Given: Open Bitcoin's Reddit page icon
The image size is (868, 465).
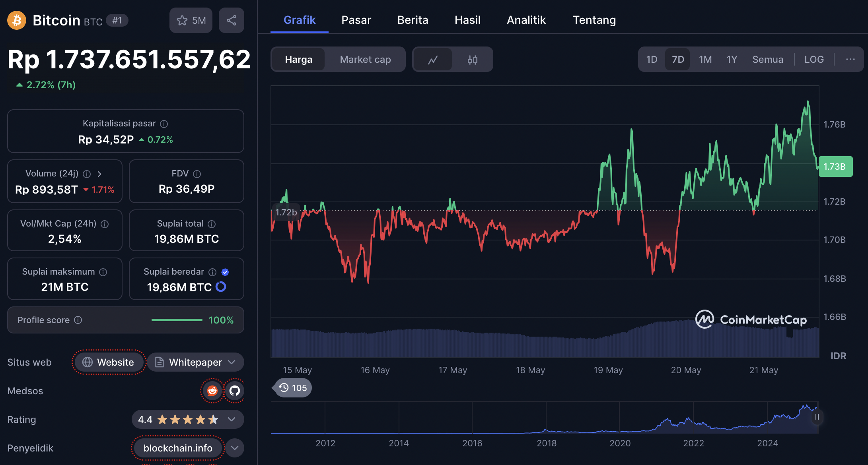Looking at the screenshot, I should [212, 391].
